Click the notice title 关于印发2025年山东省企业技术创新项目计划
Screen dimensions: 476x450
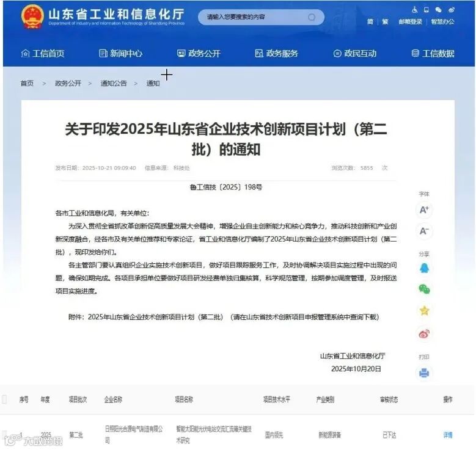[x=226, y=139]
